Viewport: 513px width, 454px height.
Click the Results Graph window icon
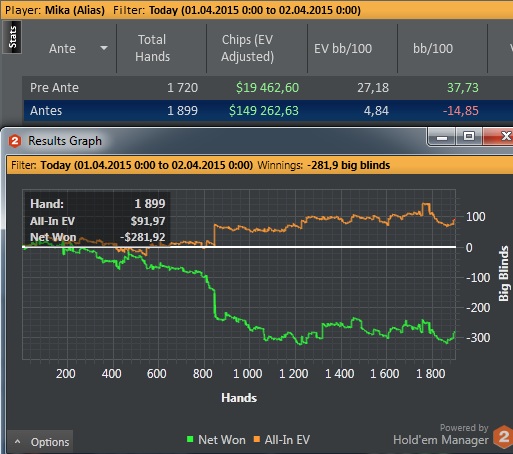point(15,141)
